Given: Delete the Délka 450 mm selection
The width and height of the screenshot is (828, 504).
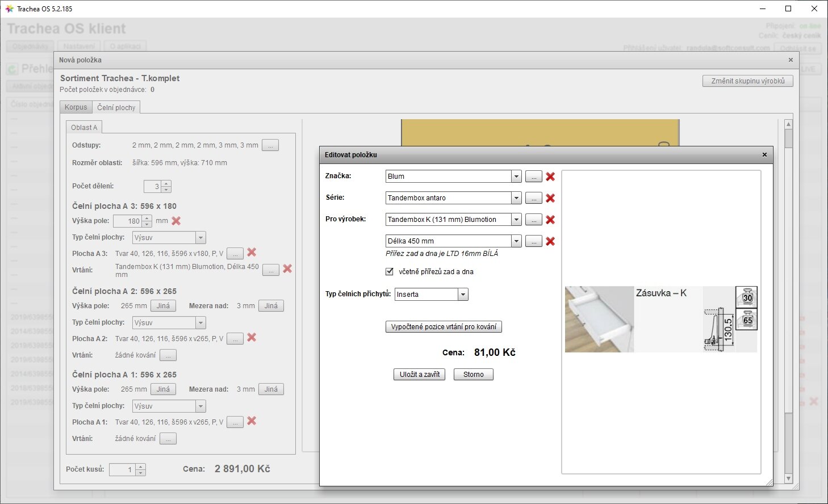Looking at the screenshot, I should (x=550, y=241).
